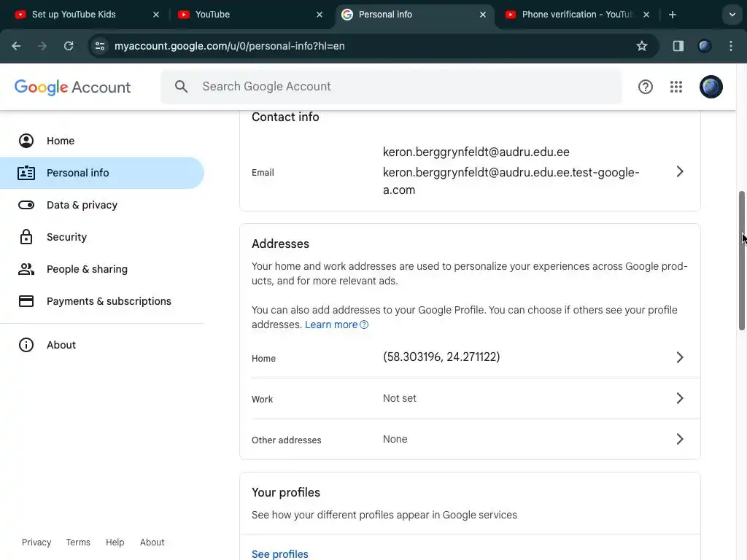Click the Google apps grid icon

click(676, 87)
